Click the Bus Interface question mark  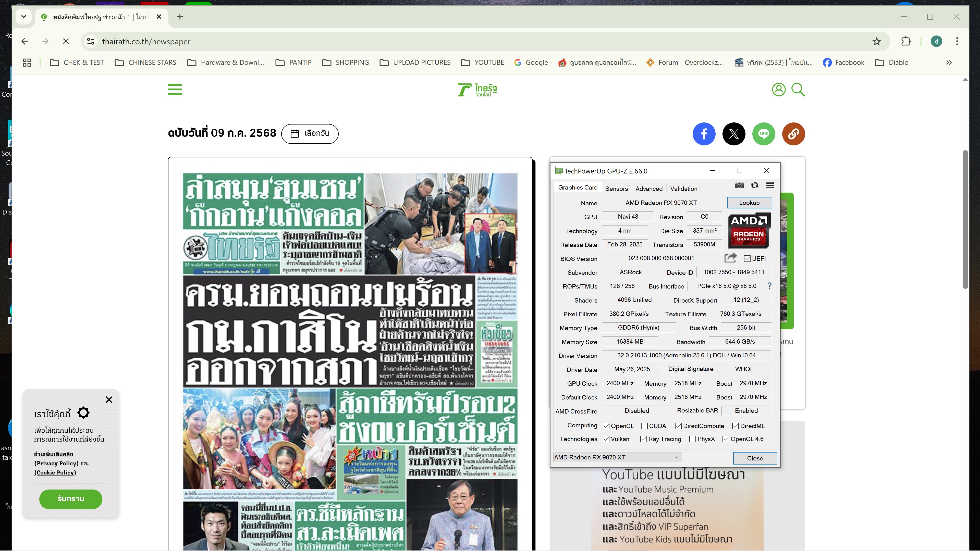click(x=770, y=286)
